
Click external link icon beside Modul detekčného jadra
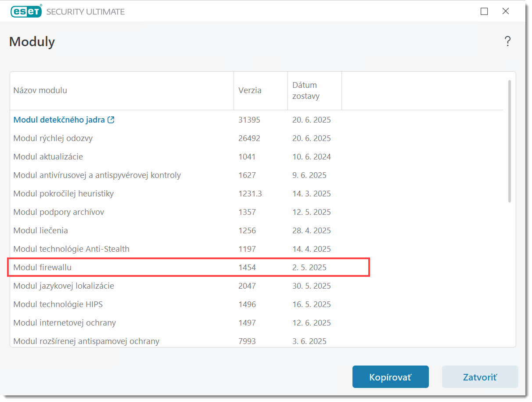[111, 120]
